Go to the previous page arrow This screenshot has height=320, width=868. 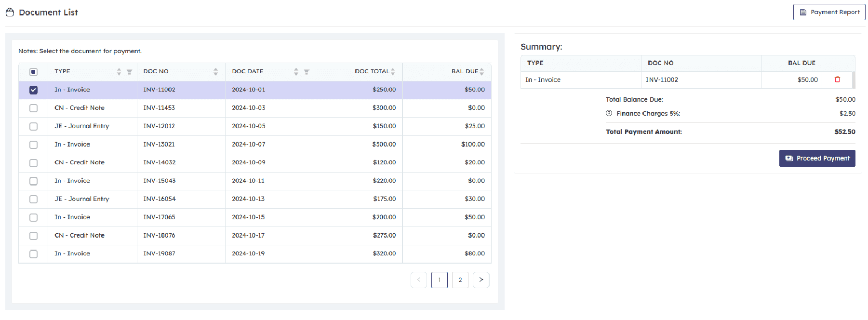pyautogui.click(x=419, y=280)
